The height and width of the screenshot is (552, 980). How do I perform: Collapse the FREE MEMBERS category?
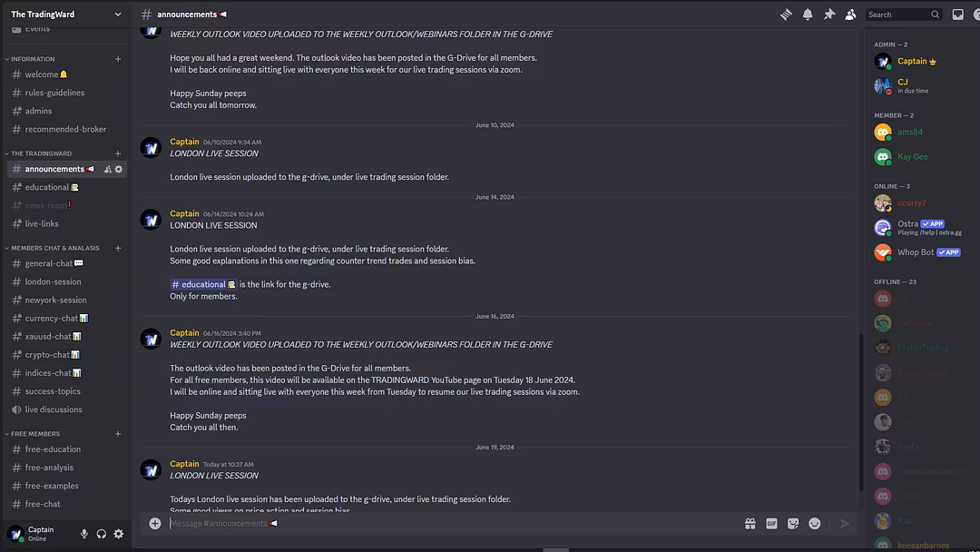[x=34, y=434]
